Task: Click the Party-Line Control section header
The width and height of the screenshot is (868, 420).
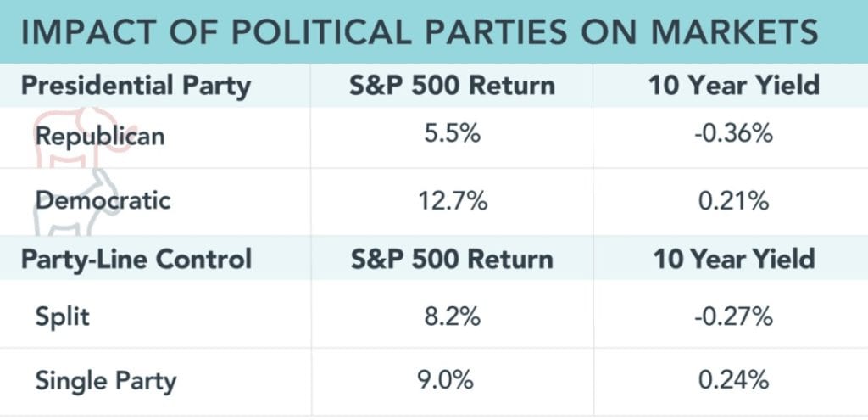Action: [x=136, y=258]
